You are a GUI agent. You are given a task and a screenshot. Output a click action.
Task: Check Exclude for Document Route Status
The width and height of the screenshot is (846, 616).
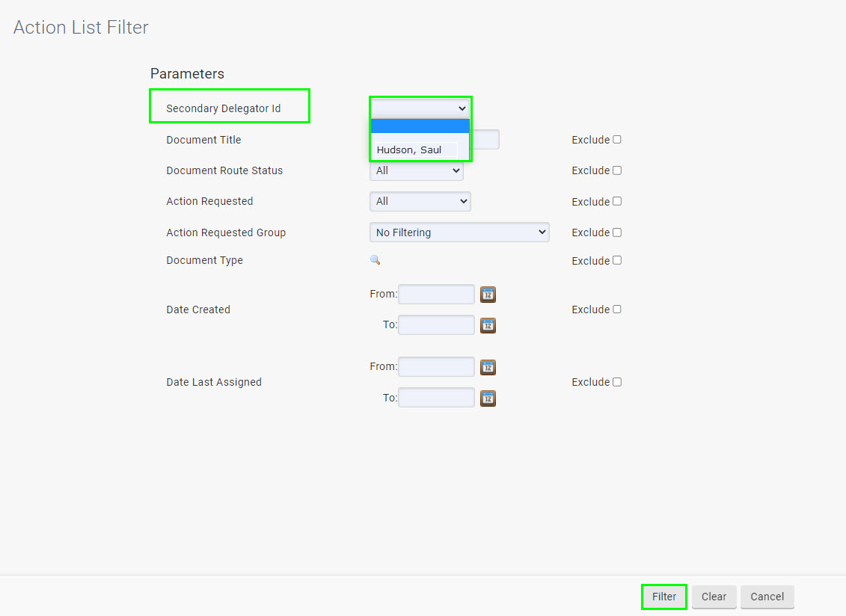[617, 170]
